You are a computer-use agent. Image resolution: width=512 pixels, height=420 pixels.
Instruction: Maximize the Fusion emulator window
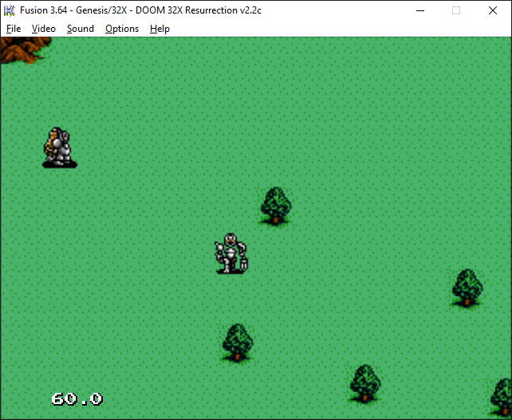(x=456, y=10)
